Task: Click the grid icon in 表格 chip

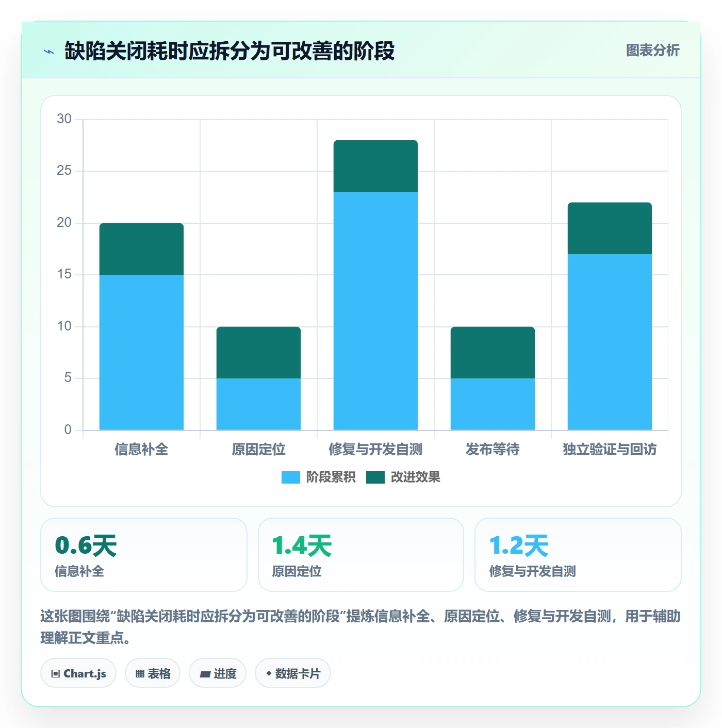Action: click(x=140, y=673)
